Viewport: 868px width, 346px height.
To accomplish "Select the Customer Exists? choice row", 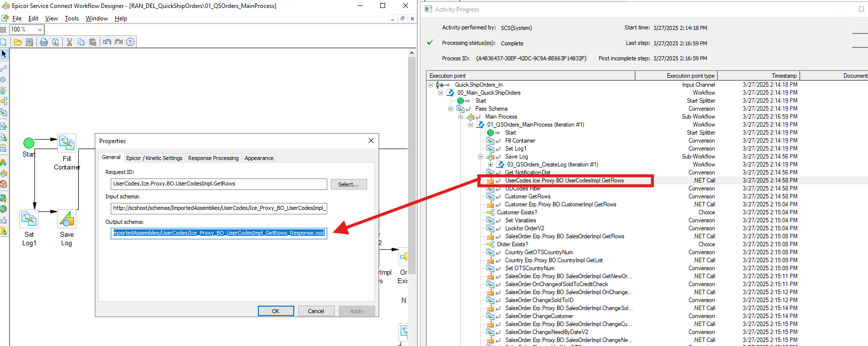I will (517, 212).
